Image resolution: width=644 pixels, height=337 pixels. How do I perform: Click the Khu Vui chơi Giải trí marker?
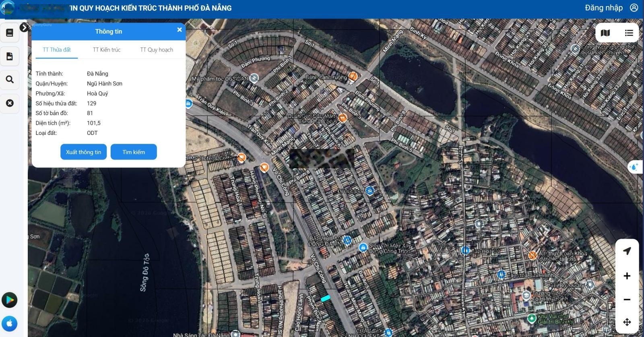point(532,318)
